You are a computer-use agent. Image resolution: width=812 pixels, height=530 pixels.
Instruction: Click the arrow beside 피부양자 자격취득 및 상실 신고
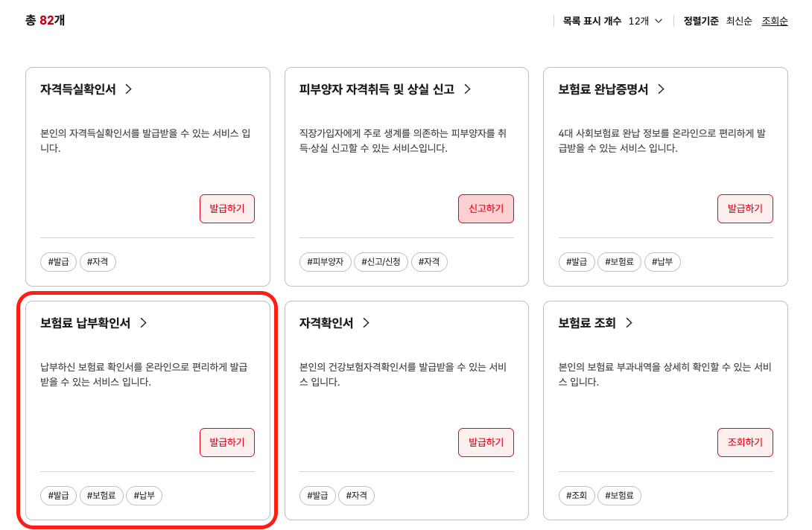coord(468,88)
